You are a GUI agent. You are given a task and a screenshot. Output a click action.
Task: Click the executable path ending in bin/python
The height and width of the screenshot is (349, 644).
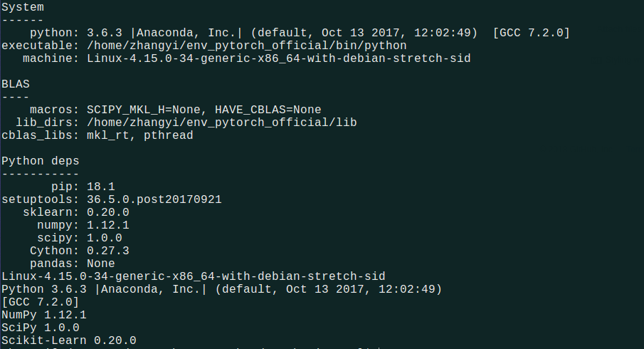(x=247, y=46)
